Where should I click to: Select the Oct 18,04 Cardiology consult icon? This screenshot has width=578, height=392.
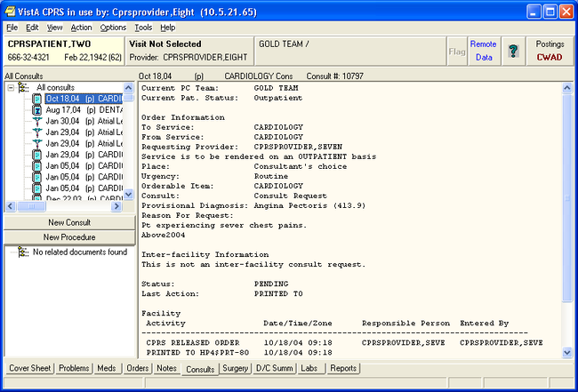point(37,99)
